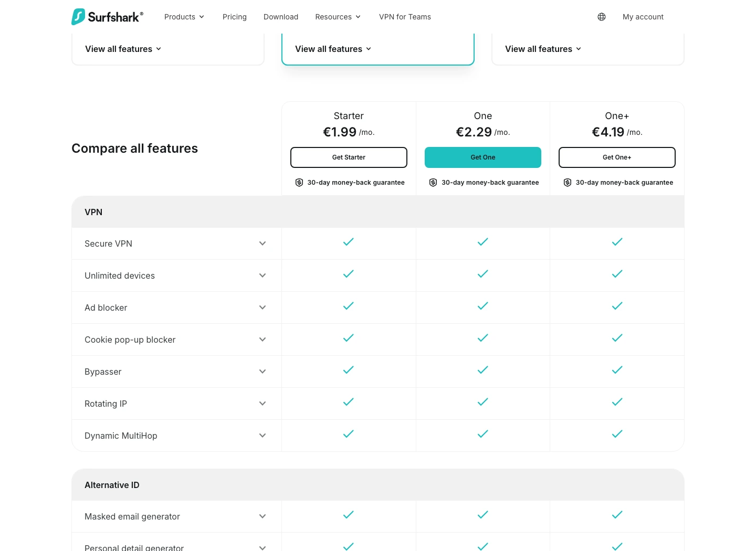Click the One+ plan column title
Screen dimensions: 756x551
coord(617,116)
